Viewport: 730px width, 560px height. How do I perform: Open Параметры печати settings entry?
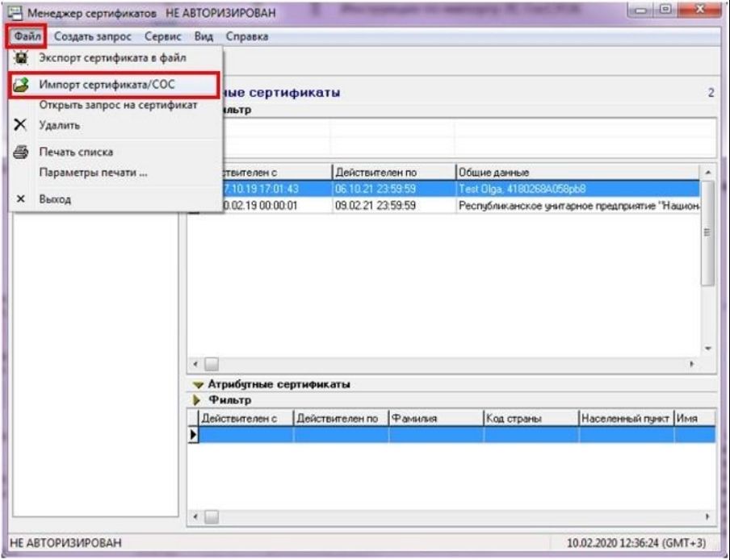(93, 172)
